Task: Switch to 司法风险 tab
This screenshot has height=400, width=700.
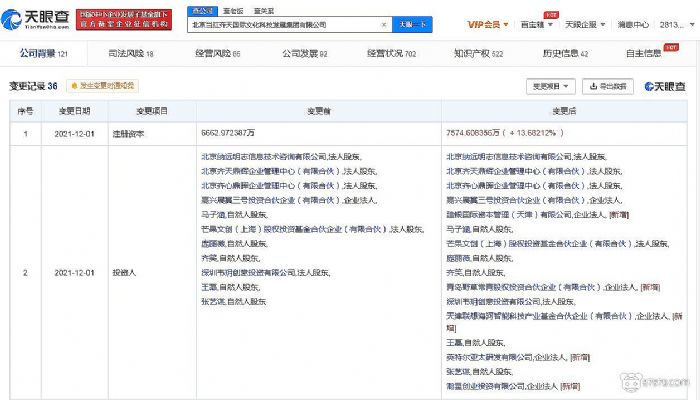Action: [x=131, y=54]
